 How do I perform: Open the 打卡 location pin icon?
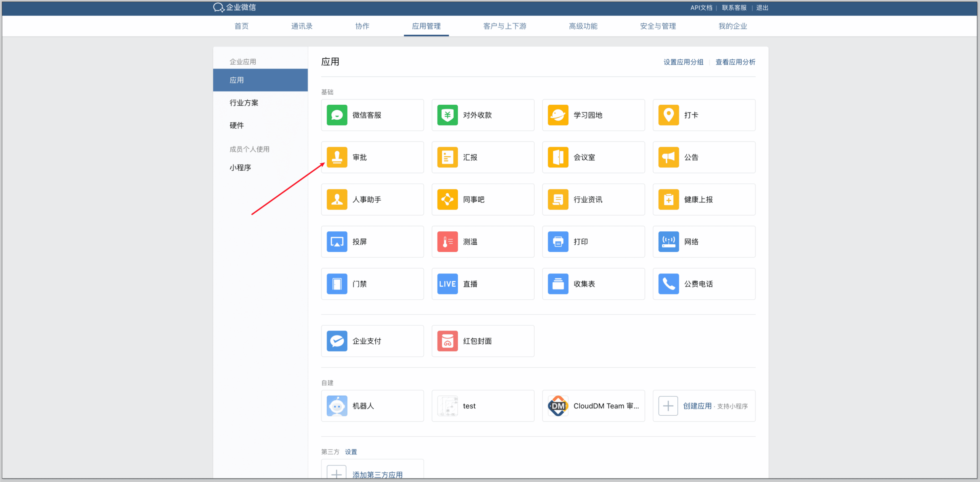pyautogui.click(x=669, y=115)
